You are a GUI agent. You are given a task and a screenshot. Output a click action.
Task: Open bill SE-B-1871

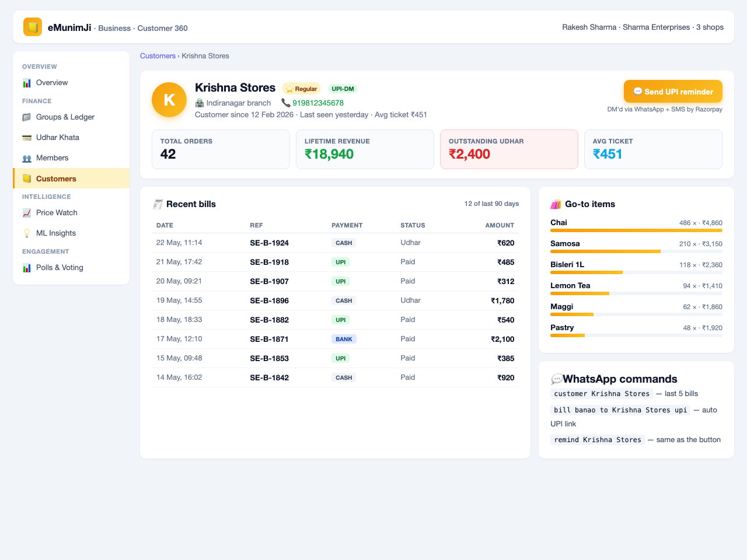[x=269, y=339]
